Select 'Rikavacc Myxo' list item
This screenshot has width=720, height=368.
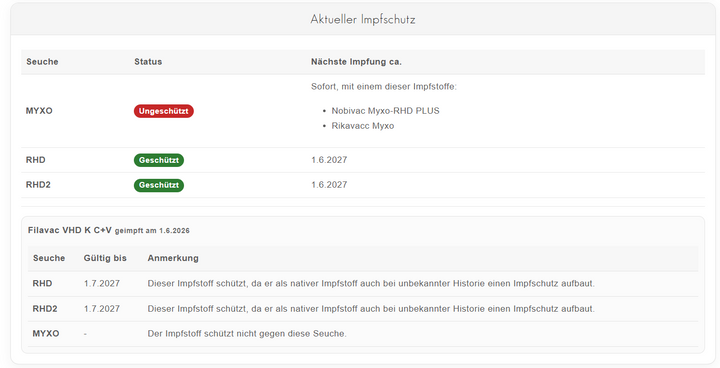pos(363,126)
